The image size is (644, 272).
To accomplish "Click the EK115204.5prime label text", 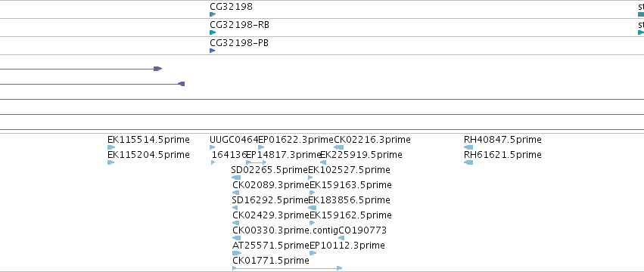I will click(148, 155).
